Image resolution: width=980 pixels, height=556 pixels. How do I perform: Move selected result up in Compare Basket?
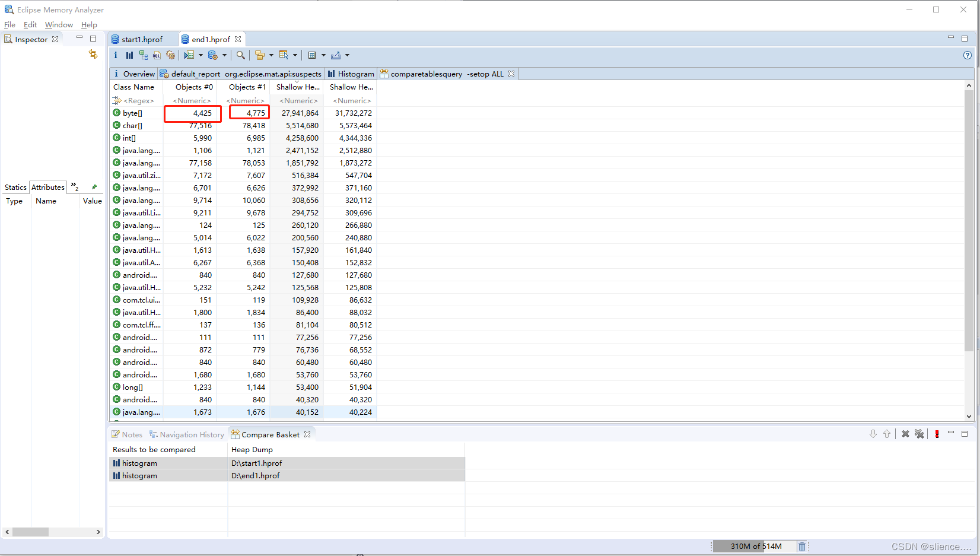pyautogui.click(x=887, y=434)
